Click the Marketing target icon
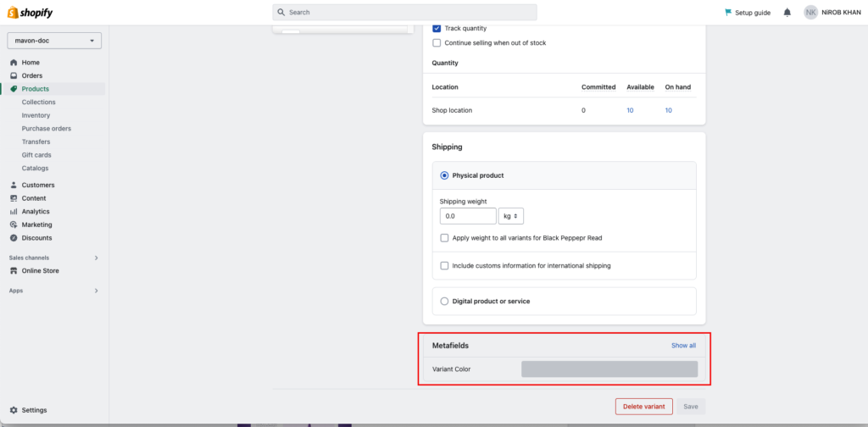 [x=14, y=225]
